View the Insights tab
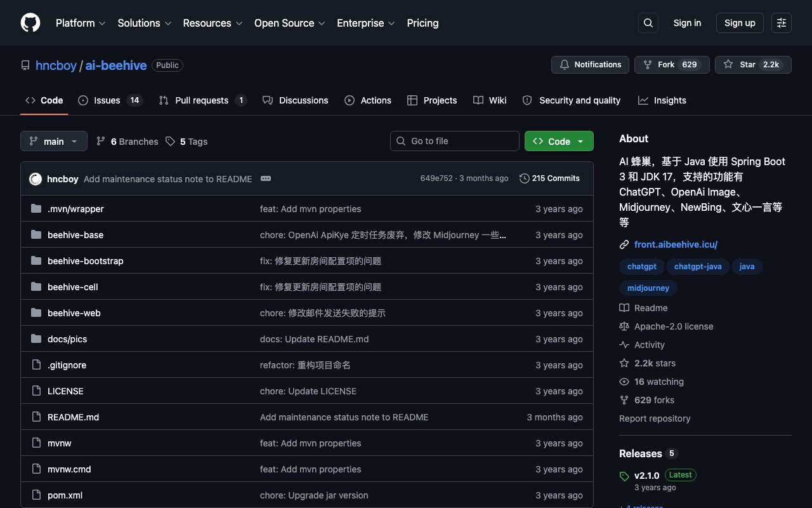Image resolution: width=812 pixels, height=508 pixels. [x=662, y=100]
